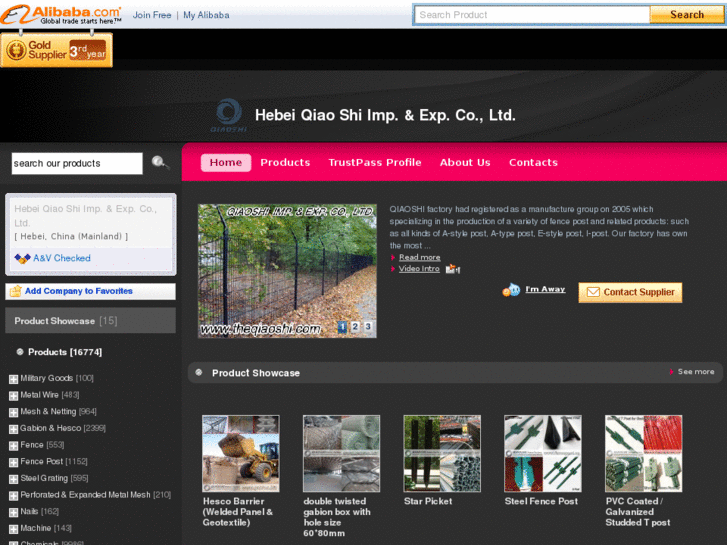Expand the Steel Grating category

(x=13, y=479)
